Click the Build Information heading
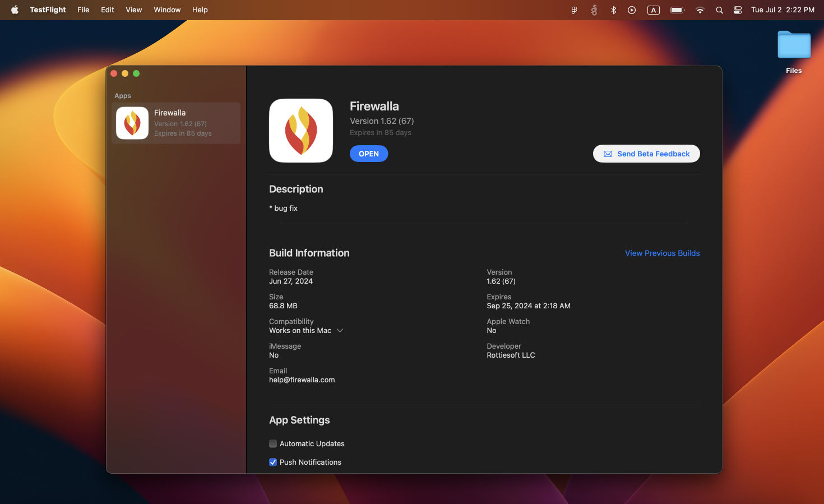The width and height of the screenshot is (824, 504). (309, 253)
